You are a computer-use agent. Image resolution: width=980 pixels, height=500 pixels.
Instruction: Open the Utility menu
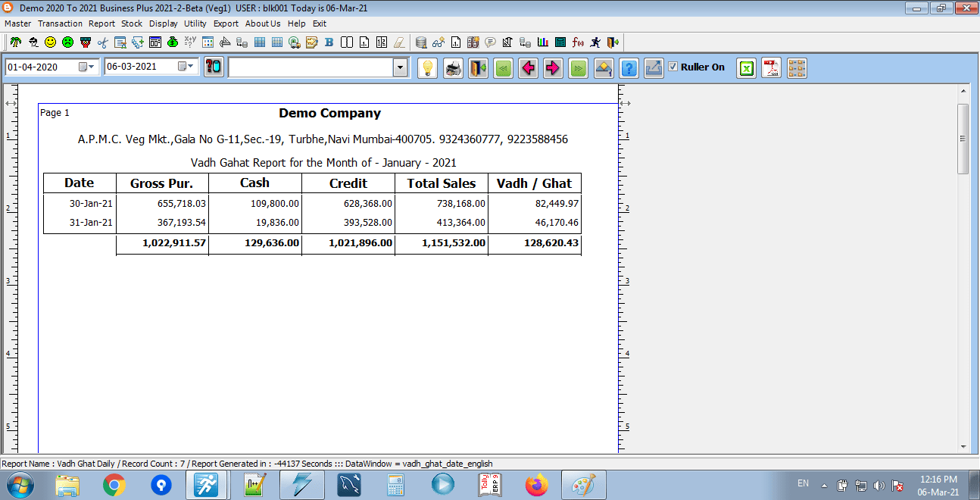point(195,23)
